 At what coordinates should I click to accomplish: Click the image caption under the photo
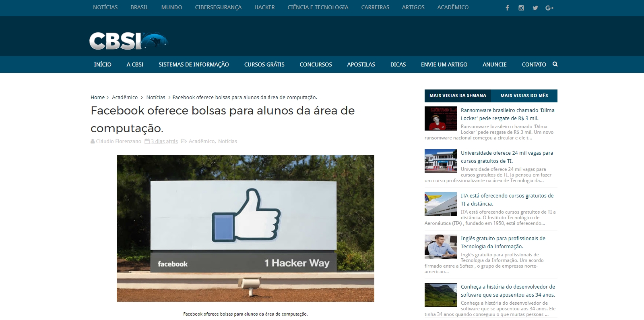(x=246, y=314)
